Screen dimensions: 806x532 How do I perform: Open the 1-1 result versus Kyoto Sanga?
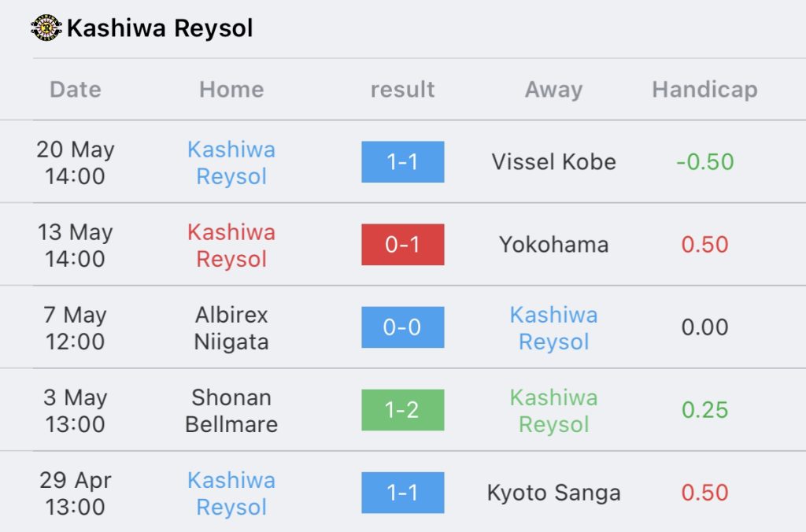click(x=402, y=493)
